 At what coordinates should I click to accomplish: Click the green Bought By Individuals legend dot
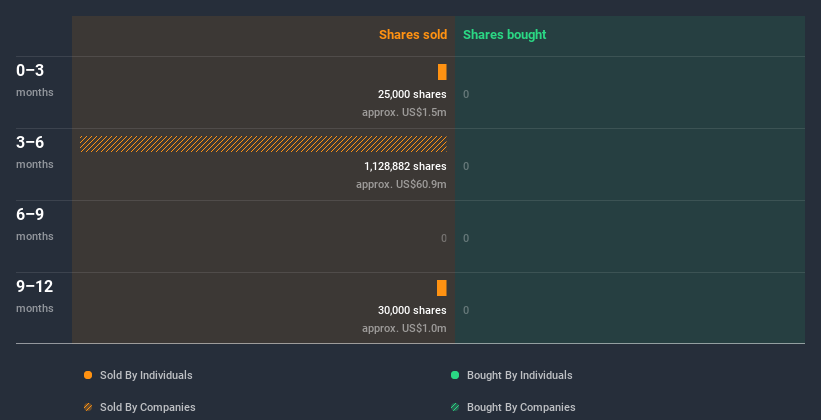pos(455,375)
